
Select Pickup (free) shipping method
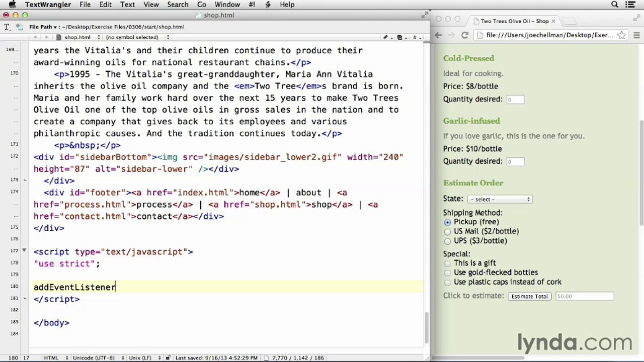click(x=447, y=222)
